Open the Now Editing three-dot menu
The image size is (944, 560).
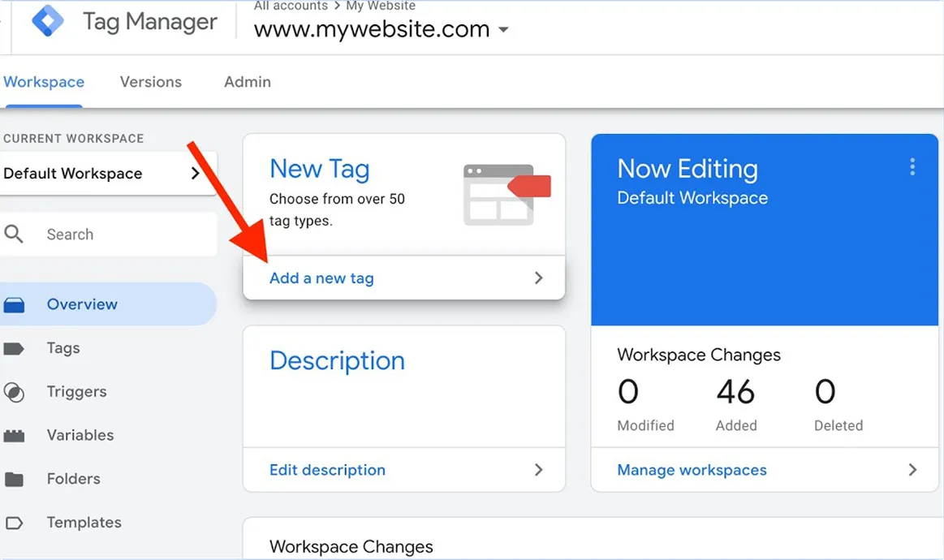tap(912, 167)
